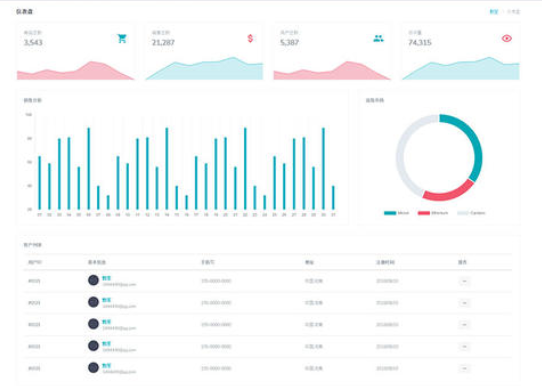Open the more actions button in fourth row
542x386 pixels.
coord(465,347)
